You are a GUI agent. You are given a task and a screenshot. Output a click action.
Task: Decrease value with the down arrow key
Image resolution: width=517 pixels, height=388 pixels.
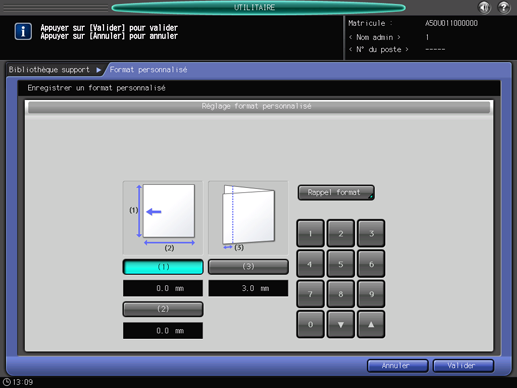pyautogui.click(x=341, y=324)
